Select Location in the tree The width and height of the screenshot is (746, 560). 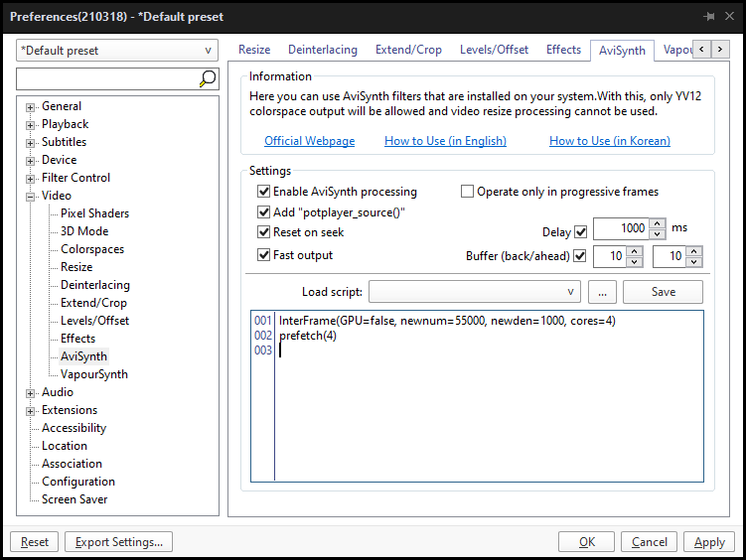[65, 446]
